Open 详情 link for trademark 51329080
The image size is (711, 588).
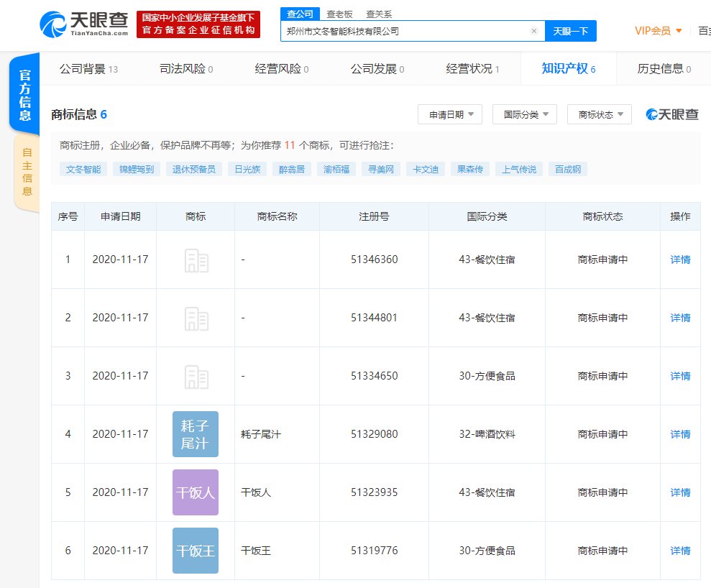tap(679, 434)
